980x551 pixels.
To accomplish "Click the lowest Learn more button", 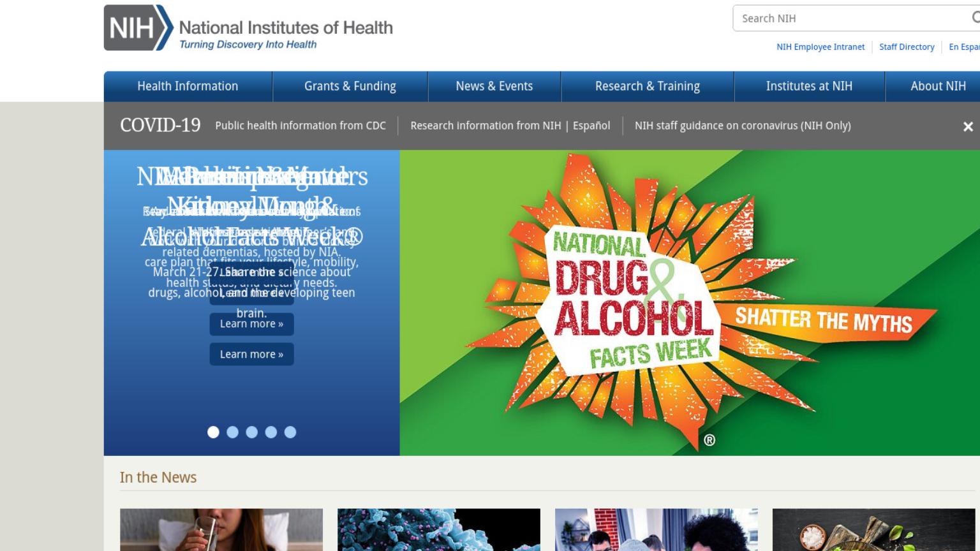I will 252,355.
